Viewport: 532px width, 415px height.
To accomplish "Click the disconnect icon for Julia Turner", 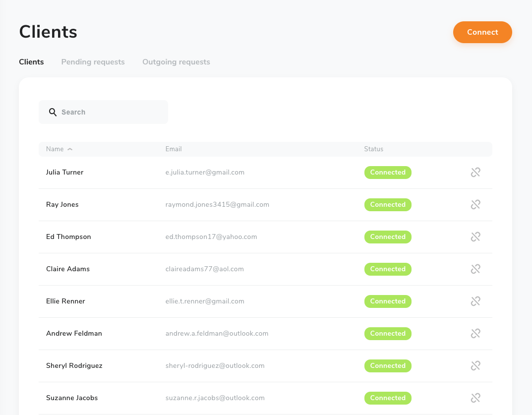I will tap(475, 172).
